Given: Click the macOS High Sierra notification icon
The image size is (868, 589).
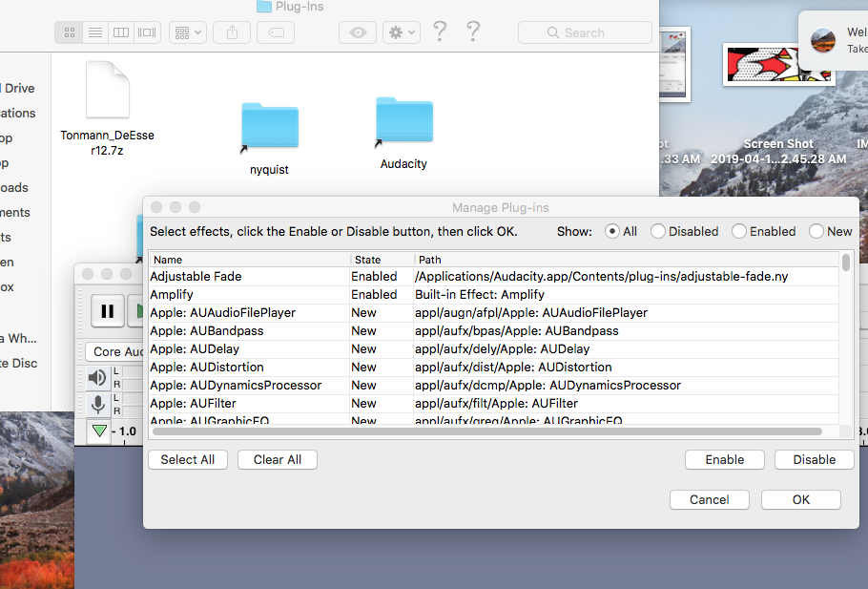Looking at the screenshot, I should pos(823,41).
